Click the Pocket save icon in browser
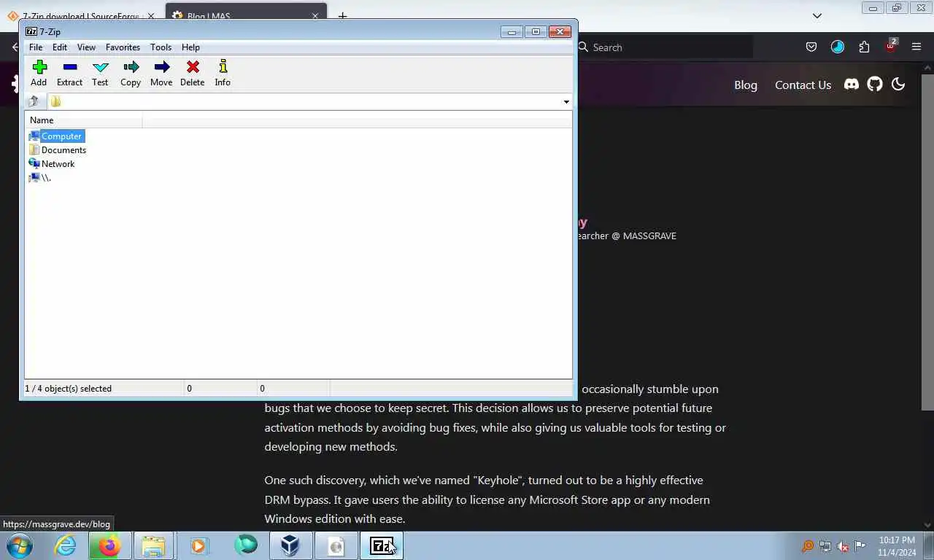Viewport: 934px width, 560px height. tap(811, 47)
